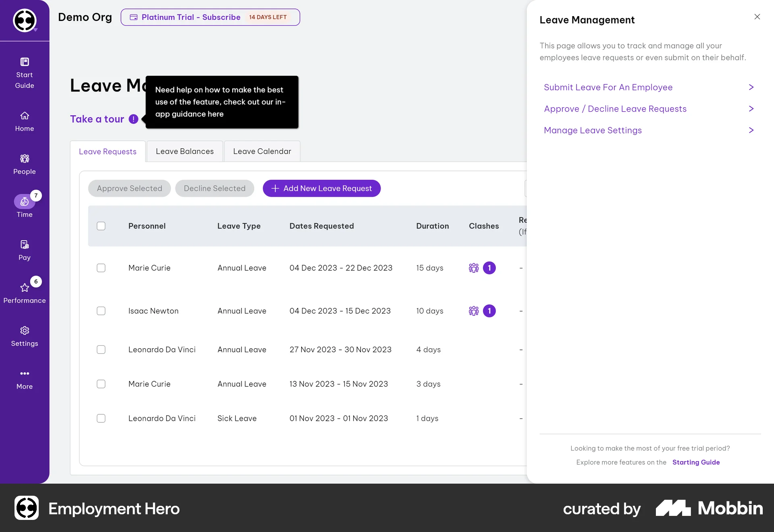
Task: Open Performance with 6 notifications
Action: [x=24, y=293]
